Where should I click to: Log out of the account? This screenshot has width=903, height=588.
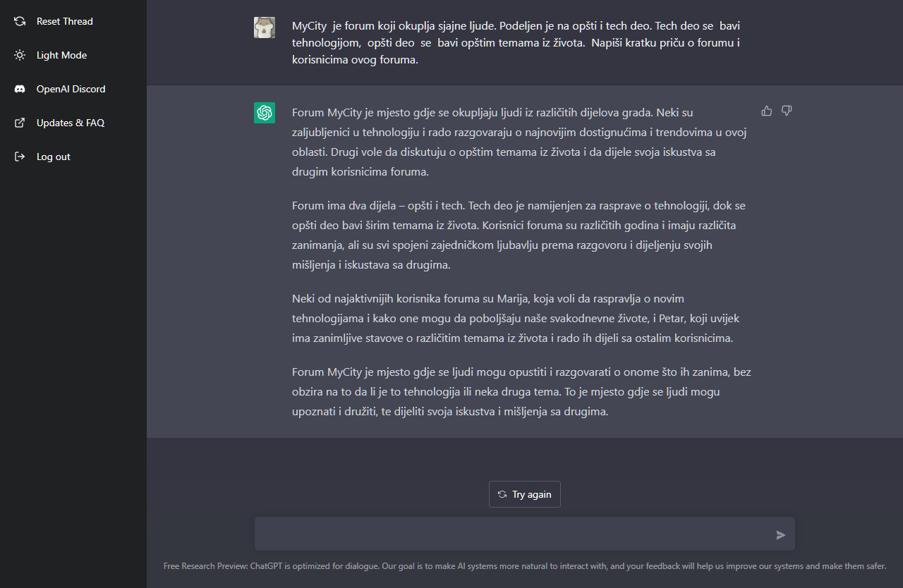click(x=54, y=157)
